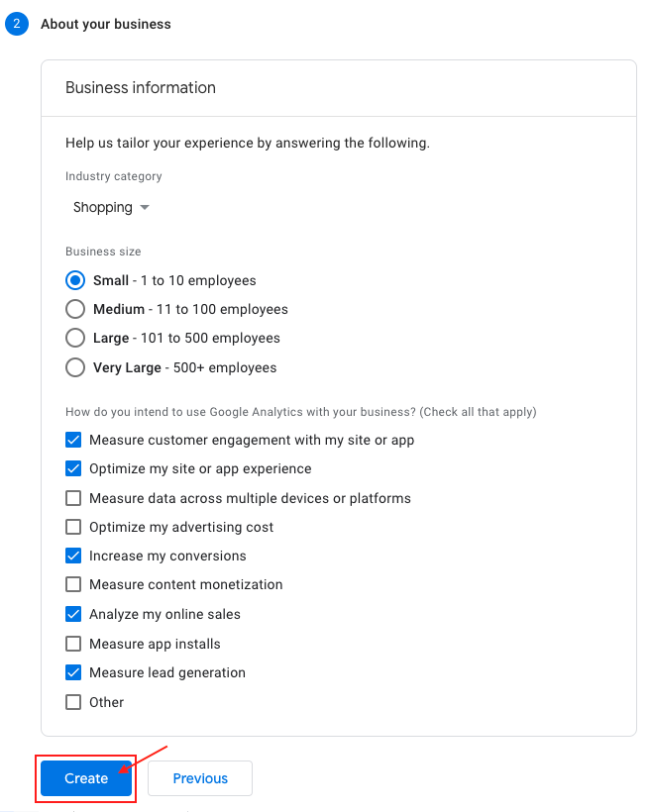
Task: Select Medium 11 to 100 employees
Action: (x=75, y=309)
